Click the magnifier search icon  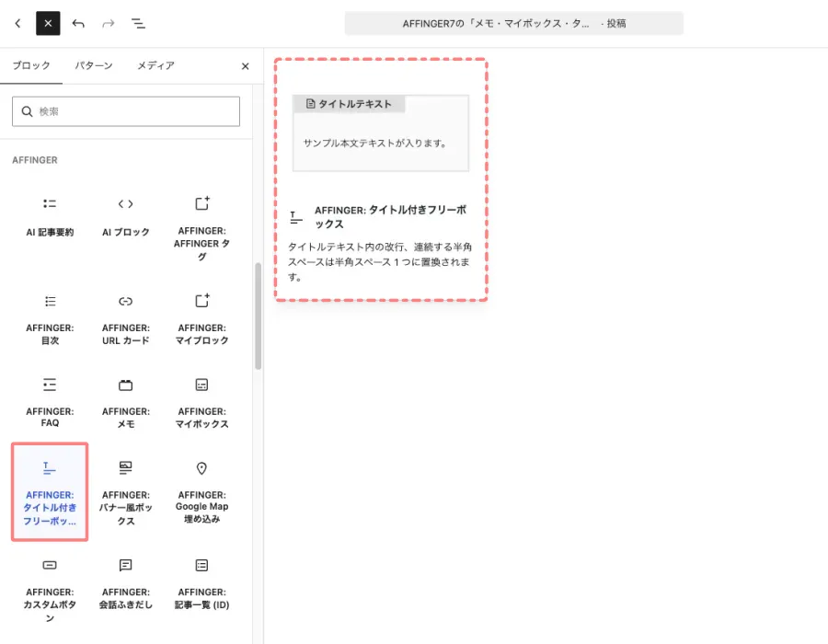click(27, 111)
